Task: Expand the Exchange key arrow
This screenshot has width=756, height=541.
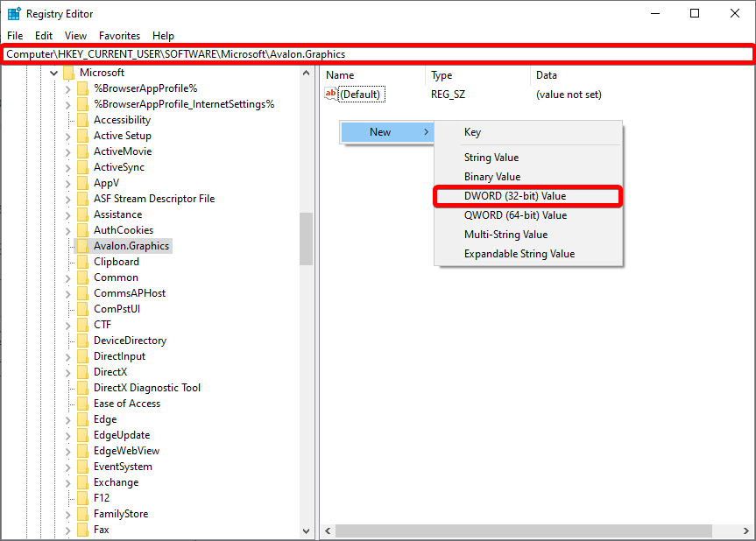Action: click(68, 482)
